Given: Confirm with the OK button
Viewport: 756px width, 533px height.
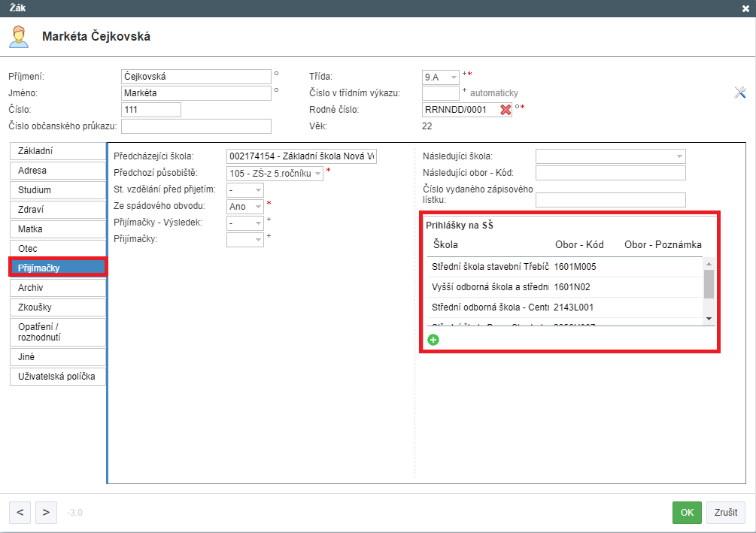Looking at the screenshot, I should (687, 512).
